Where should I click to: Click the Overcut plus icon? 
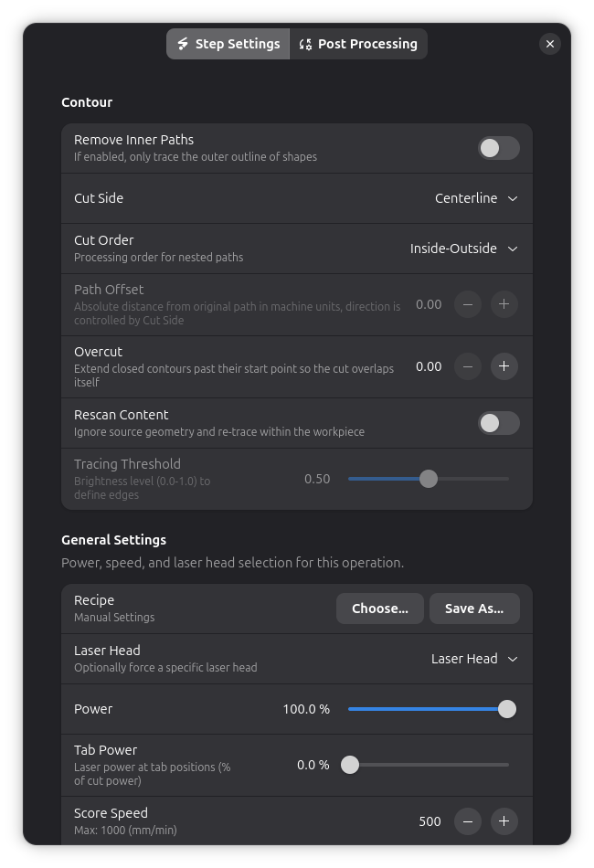click(x=504, y=366)
